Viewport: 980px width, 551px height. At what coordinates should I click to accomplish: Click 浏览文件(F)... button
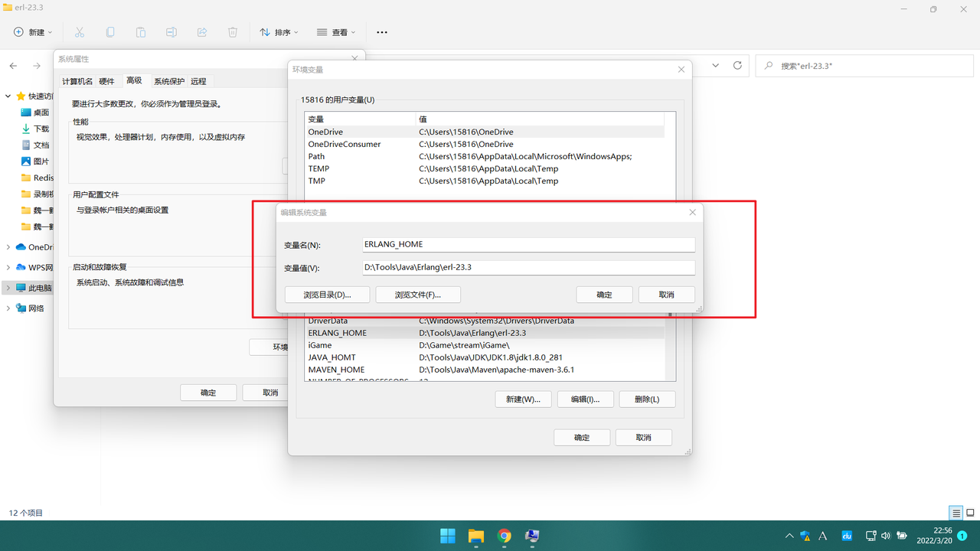click(x=418, y=295)
